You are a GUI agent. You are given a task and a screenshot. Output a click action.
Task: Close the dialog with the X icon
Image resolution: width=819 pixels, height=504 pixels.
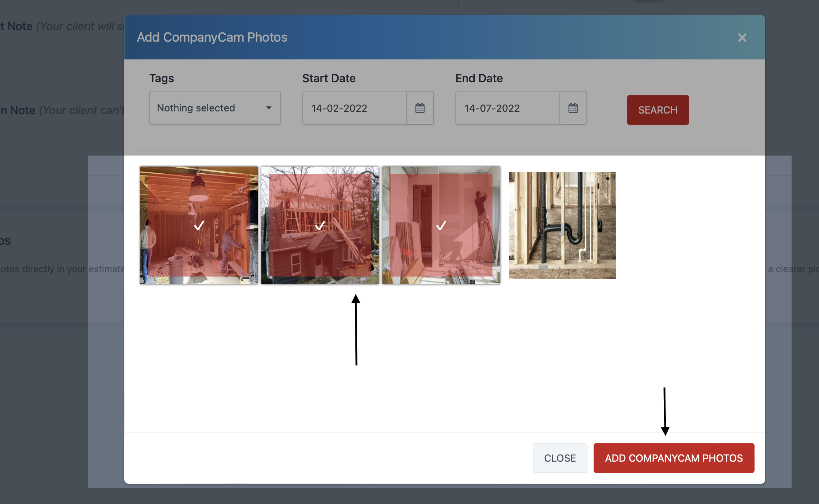coord(742,38)
